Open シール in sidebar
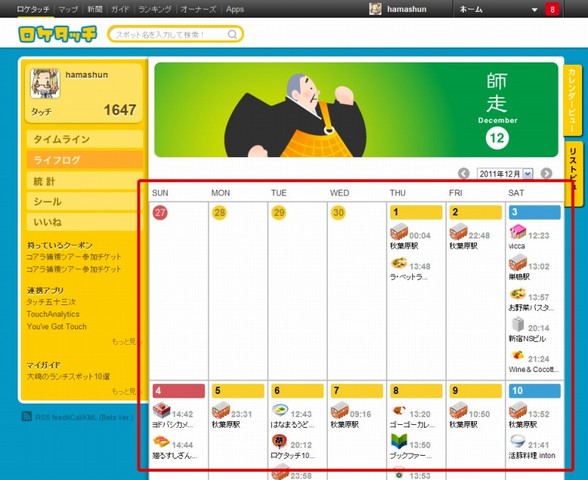Image resolution: width=588 pixels, height=480 pixels. click(x=85, y=201)
